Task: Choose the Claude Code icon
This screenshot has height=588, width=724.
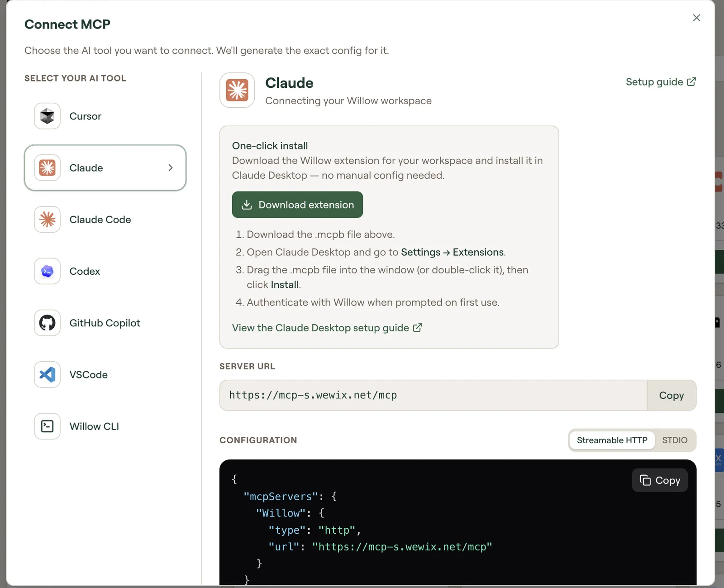Action: point(47,220)
